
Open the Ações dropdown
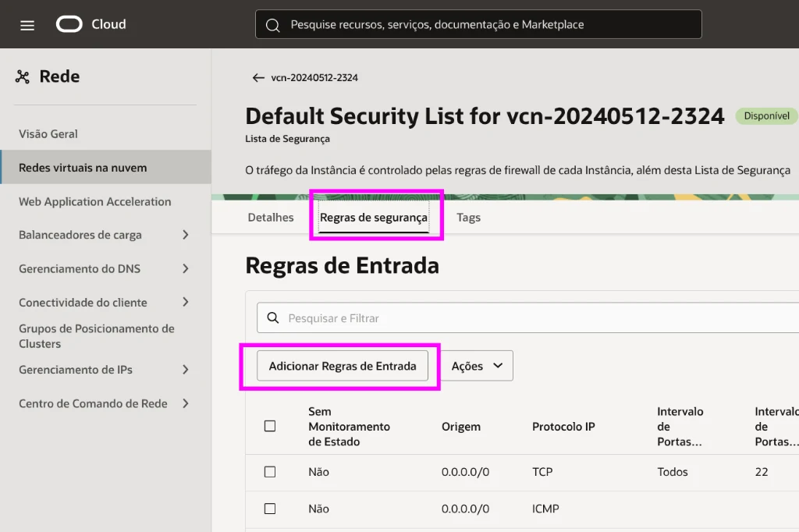(477, 366)
